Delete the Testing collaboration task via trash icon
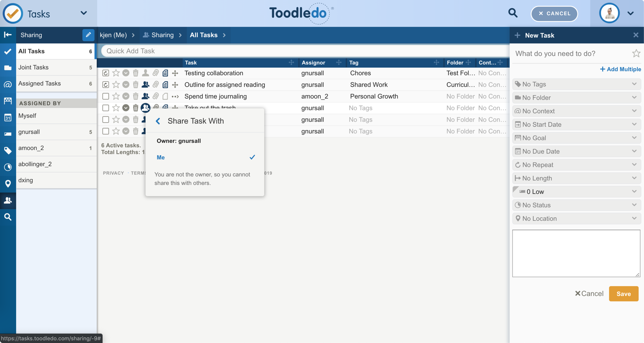The width and height of the screenshot is (644, 343). 135,73
